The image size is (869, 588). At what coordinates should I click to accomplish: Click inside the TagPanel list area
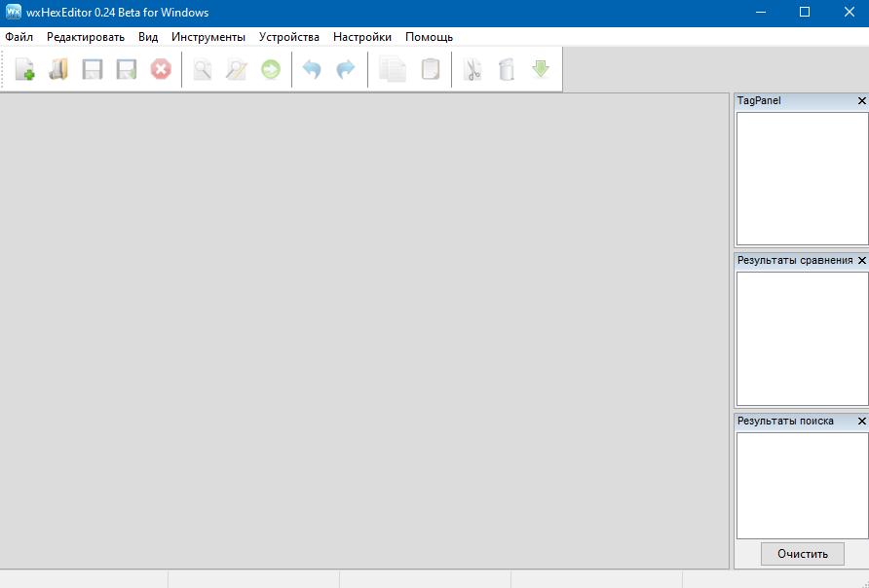coord(802,178)
